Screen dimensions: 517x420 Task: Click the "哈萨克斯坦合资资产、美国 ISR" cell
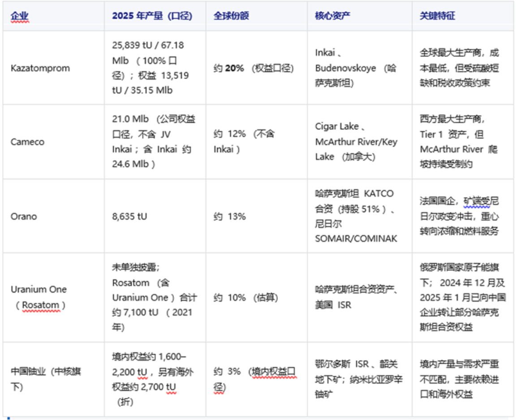[x=360, y=298]
